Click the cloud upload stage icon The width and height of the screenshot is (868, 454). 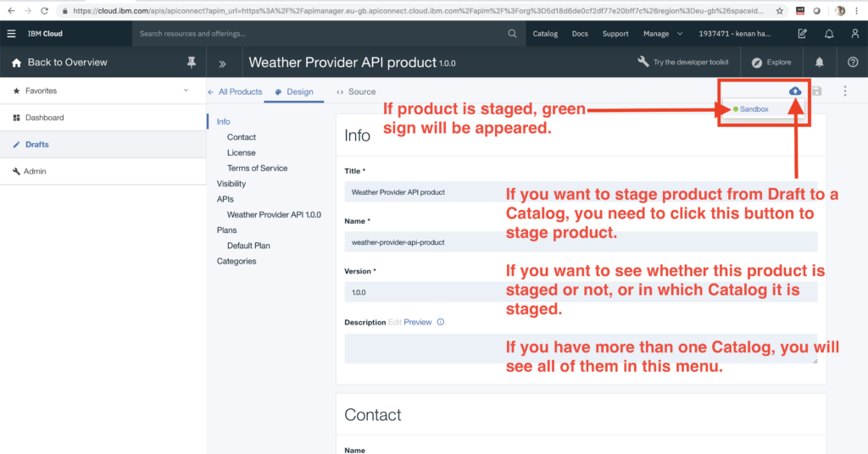[795, 91]
